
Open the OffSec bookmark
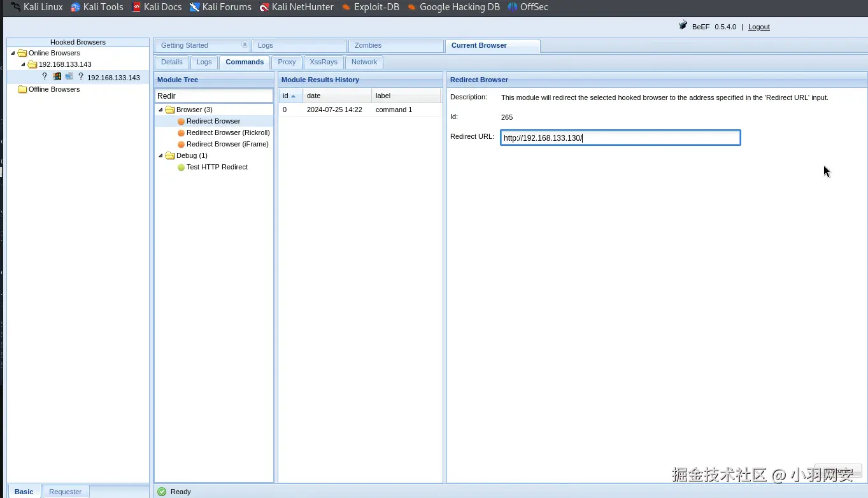(x=528, y=7)
